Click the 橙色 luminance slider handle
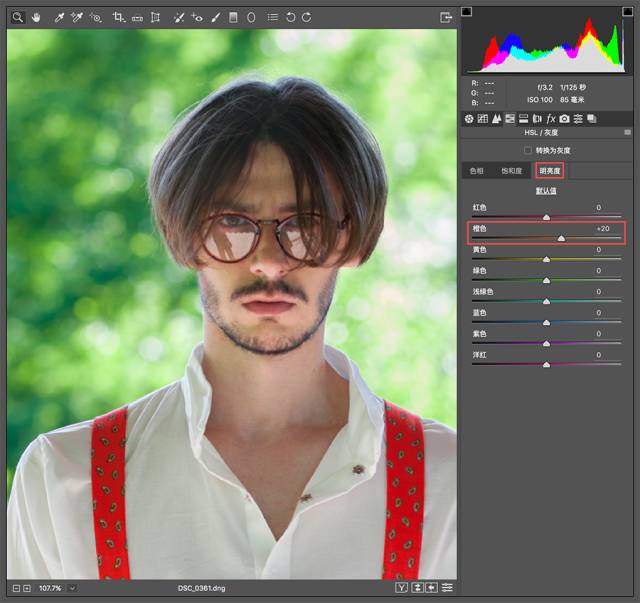The height and width of the screenshot is (603, 640). (x=561, y=238)
